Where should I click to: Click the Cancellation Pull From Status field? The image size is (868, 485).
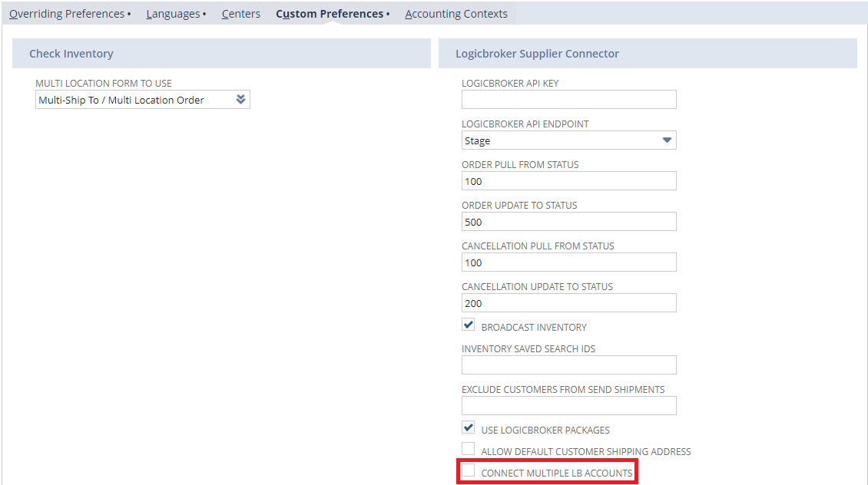pyautogui.click(x=568, y=262)
